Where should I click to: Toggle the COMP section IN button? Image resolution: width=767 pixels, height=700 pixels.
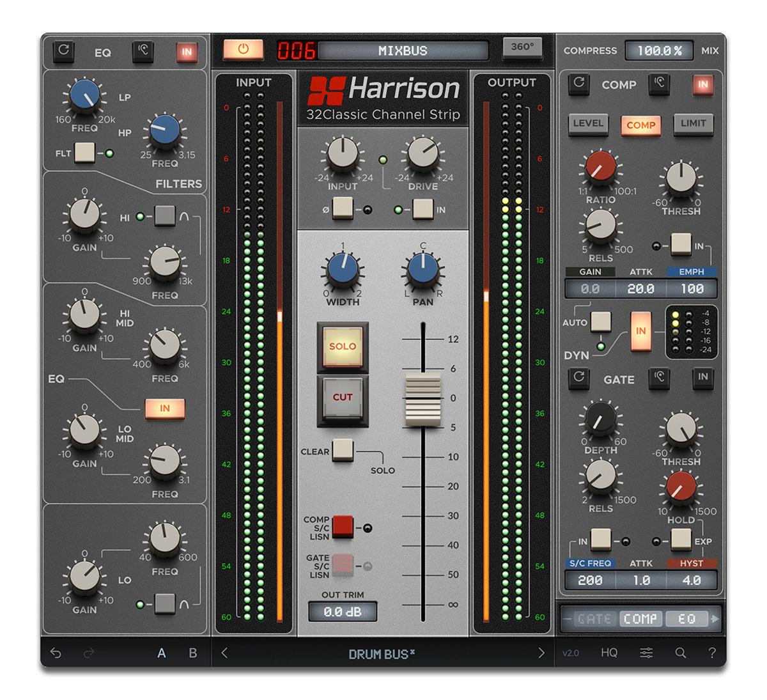[x=703, y=84]
